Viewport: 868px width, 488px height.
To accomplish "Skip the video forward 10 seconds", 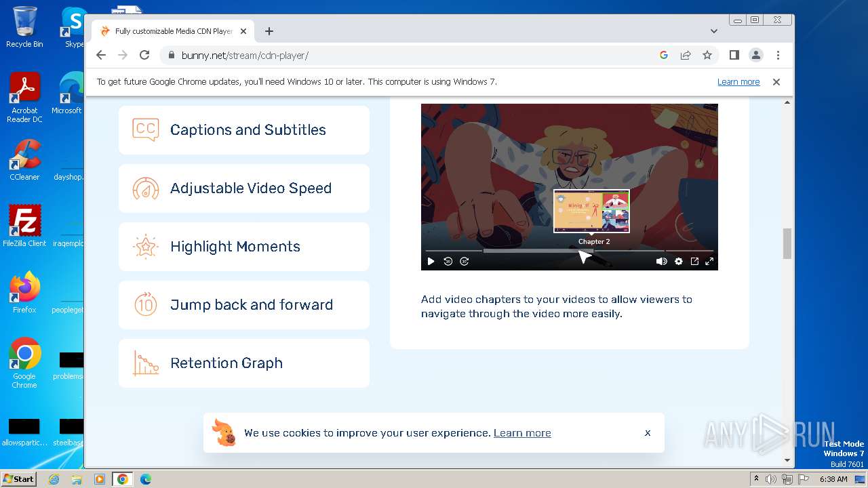I will [465, 262].
